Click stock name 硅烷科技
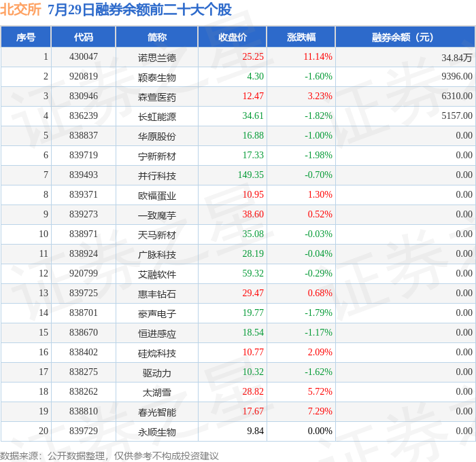Image resolution: width=476 pixels, height=462 pixels. 157,353
